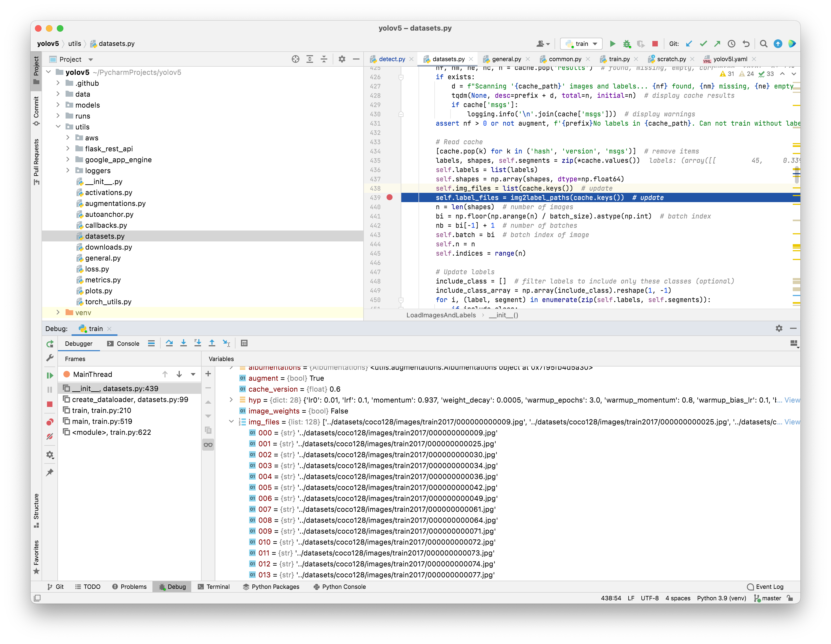Start debugging via the bug icon
This screenshot has width=831, height=644.
point(627,44)
